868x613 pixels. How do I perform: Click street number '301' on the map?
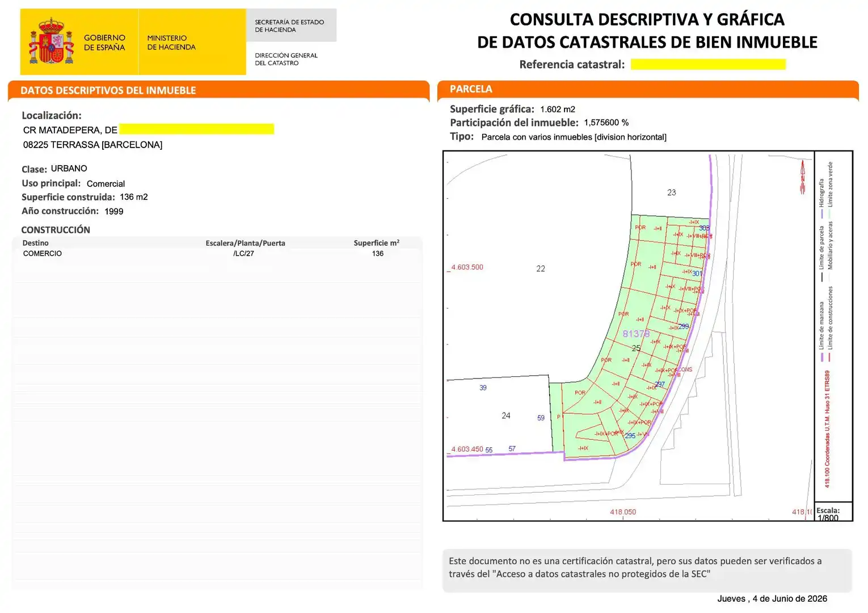click(x=697, y=274)
